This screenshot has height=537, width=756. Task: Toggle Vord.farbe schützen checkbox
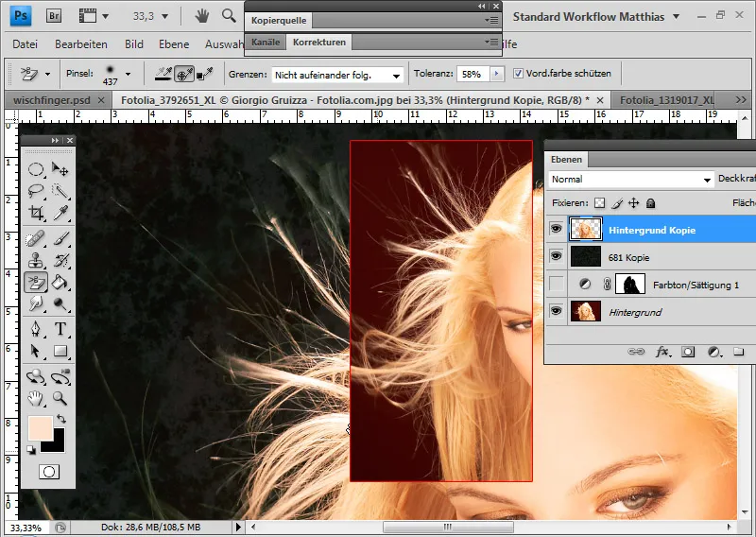tap(518, 74)
